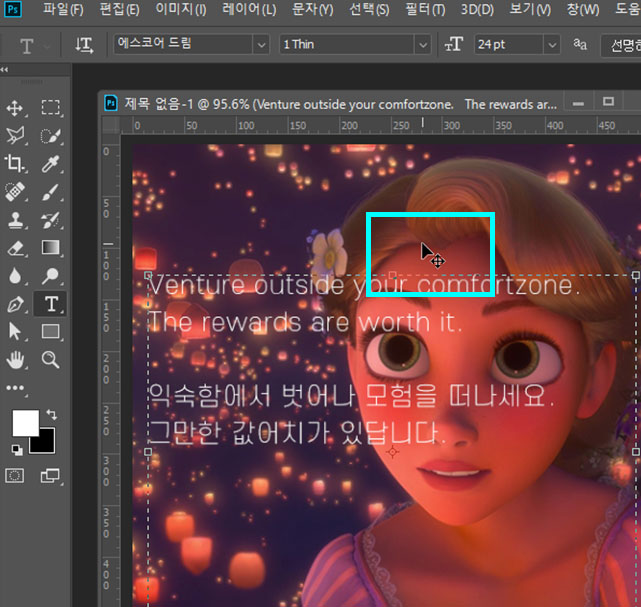Collapse the tools panel with double arrows
The width and height of the screenshot is (641, 607).
click(4, 70)
